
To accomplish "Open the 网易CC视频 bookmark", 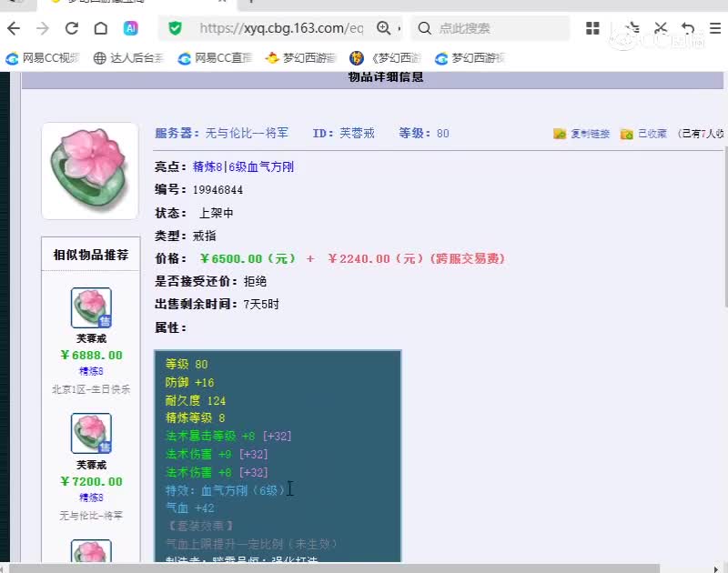I will tap(43, 58).
